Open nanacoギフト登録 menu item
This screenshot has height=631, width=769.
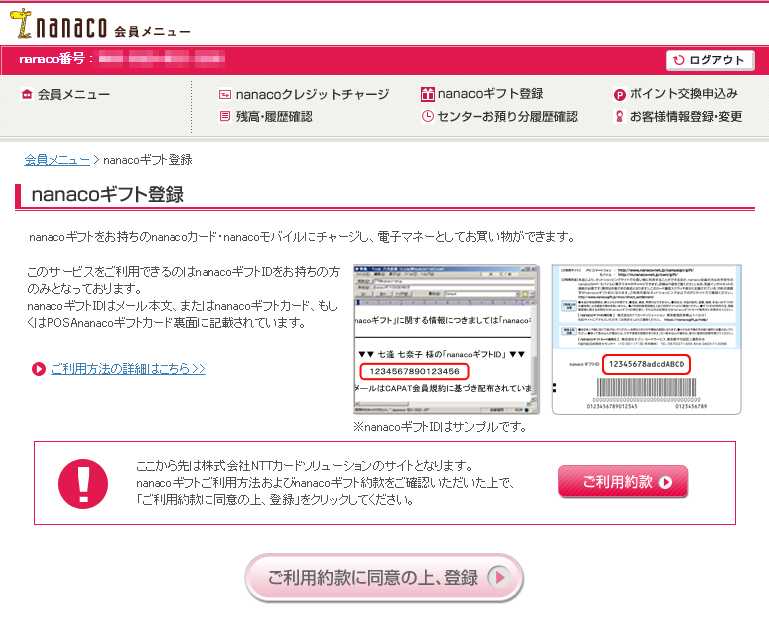pyautogui.click(x=490, y=94)
